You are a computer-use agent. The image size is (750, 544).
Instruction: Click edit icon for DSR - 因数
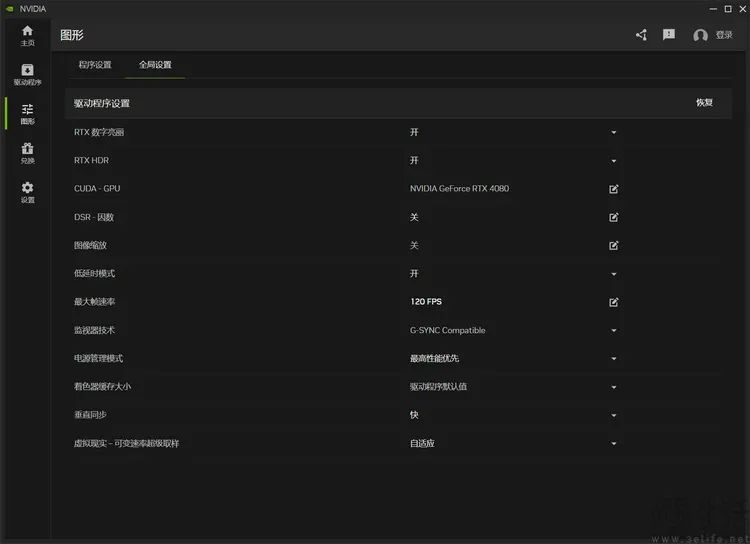614,217
